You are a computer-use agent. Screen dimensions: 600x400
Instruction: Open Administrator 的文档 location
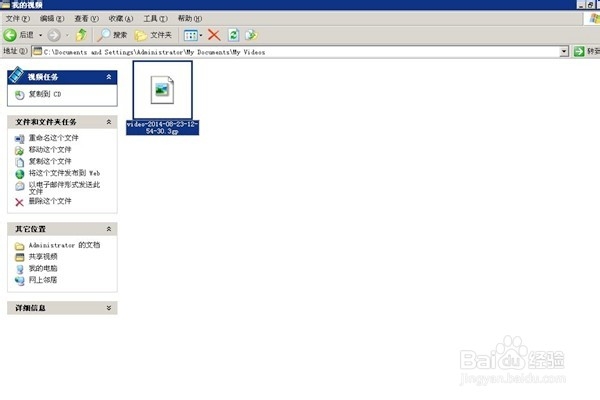click(x=64, y=245)
